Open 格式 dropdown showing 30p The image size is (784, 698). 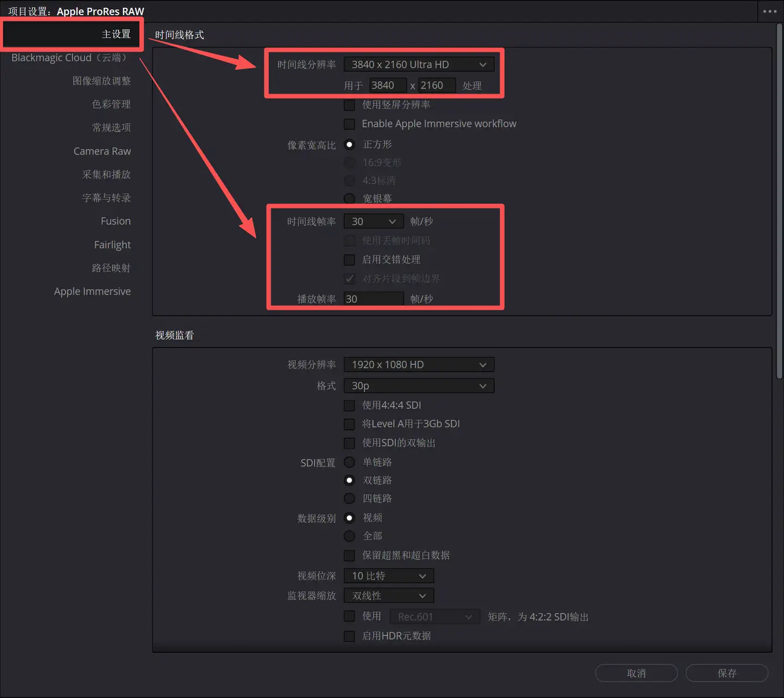click(419, 386)
